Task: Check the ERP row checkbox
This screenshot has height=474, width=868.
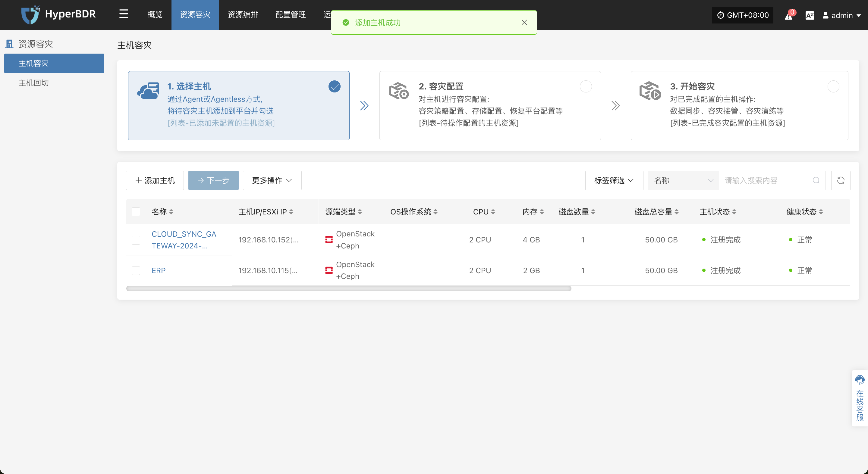Action: pyautogui.click(x=136, y=271)
